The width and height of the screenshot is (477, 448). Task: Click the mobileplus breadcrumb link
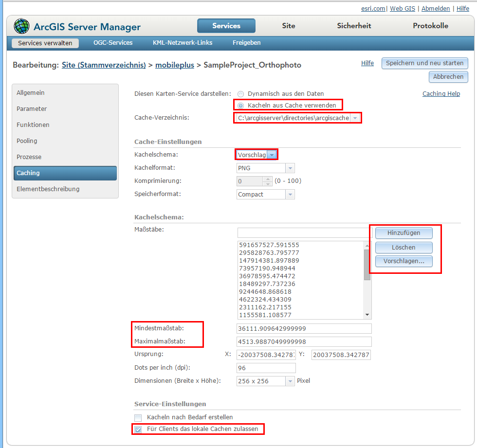point(174,65)
